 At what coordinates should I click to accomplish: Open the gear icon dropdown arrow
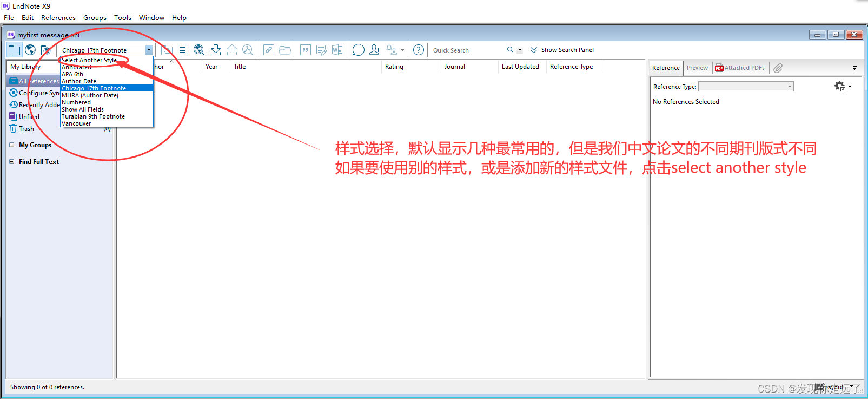point(850,86)
